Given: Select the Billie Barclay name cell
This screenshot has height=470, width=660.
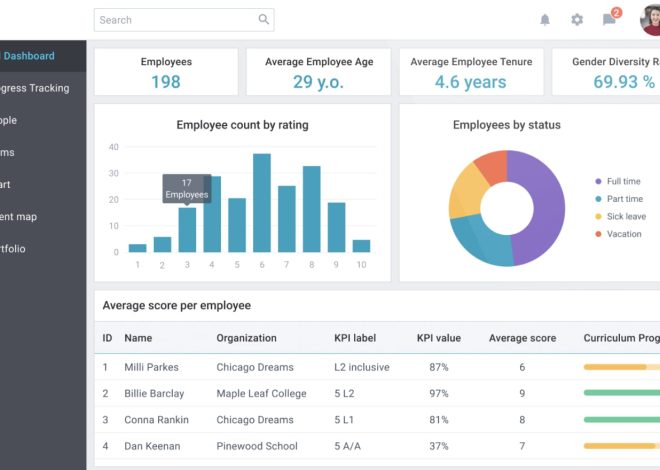Looking at the screenshot, I should [x=154, y=393].
